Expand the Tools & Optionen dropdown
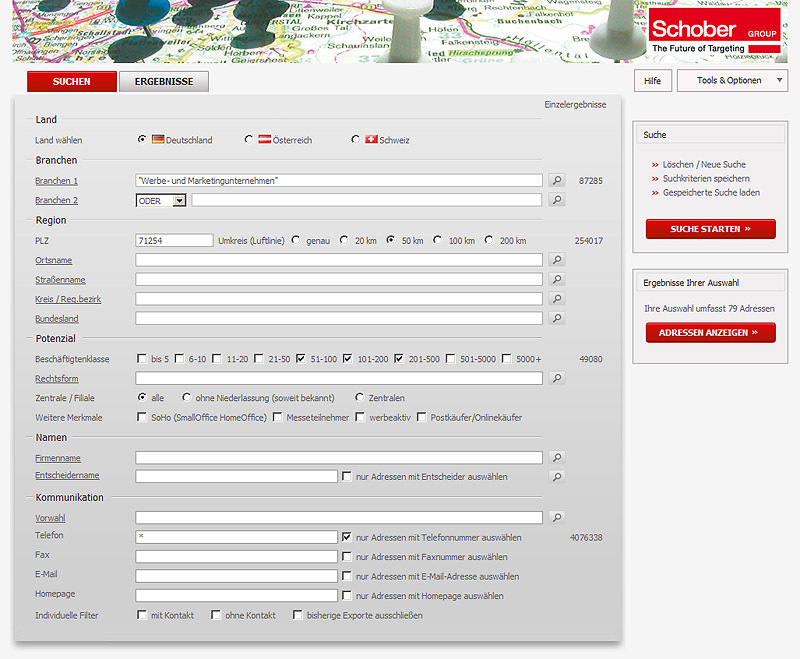Viewport: 800px width, 659px height. pos(732,81)
